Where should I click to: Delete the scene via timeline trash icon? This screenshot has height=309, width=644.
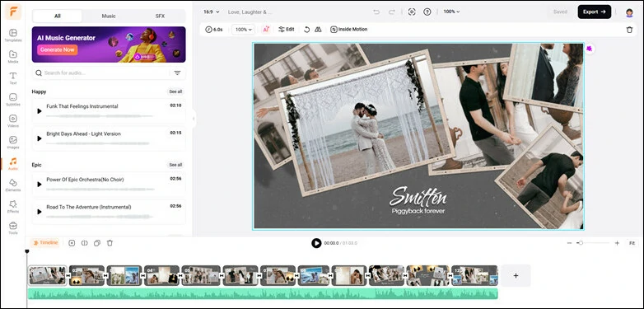[110, 243]
